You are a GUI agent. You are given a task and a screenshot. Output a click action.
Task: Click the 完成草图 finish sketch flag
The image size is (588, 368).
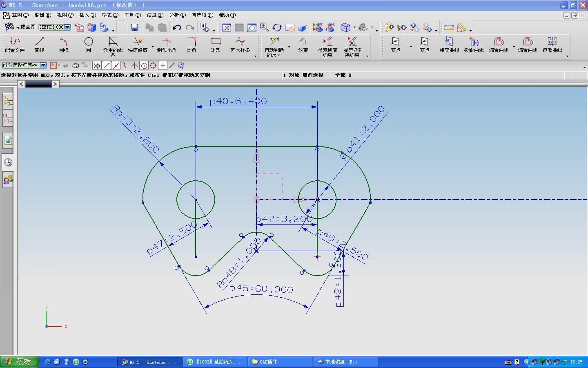click(x=20, y=27)
